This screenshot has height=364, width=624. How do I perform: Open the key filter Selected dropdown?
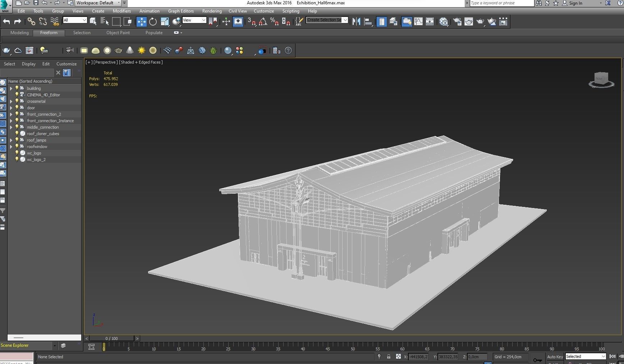(x=586, y=356)
